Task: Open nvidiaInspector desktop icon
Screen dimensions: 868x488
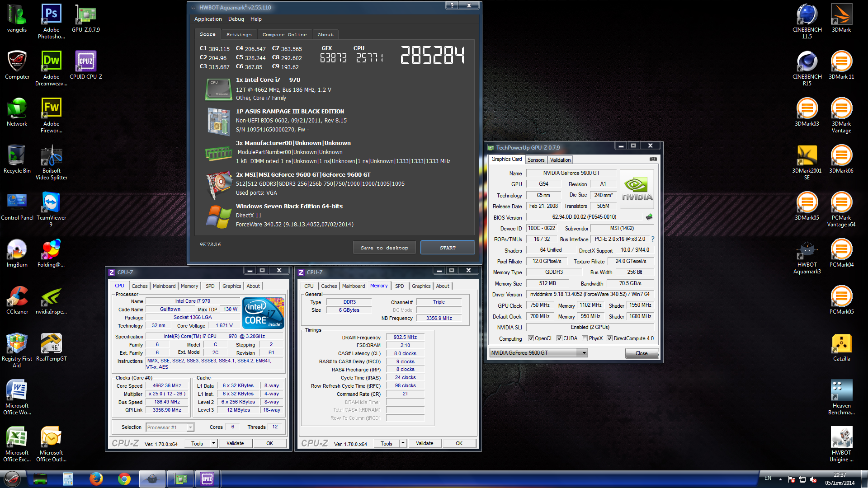Action: tap(52, 300)
